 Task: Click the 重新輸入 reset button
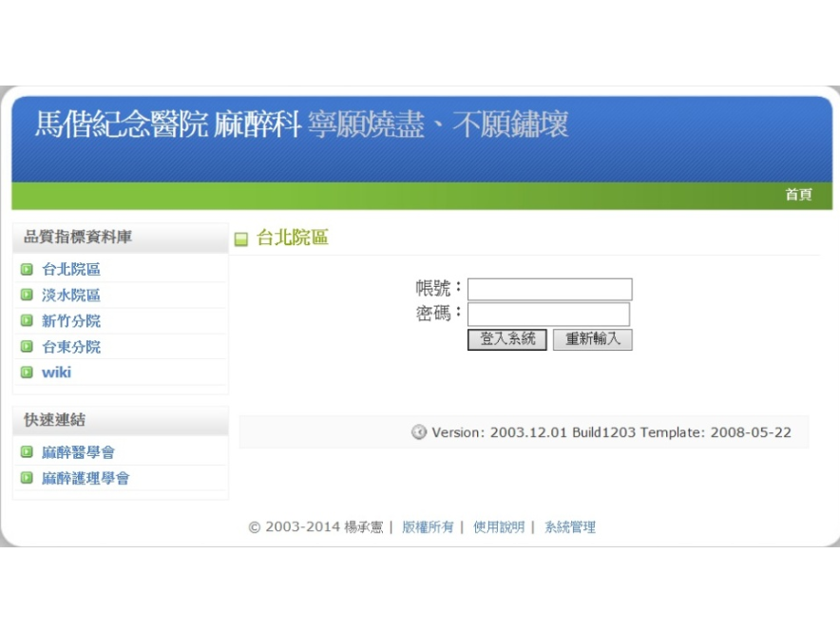click(593, 339)
